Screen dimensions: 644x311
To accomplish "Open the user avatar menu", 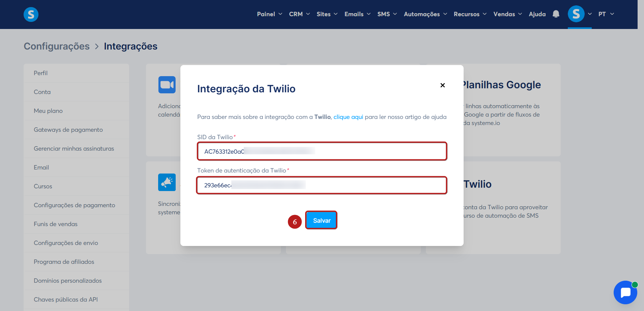I will (576, 14).
